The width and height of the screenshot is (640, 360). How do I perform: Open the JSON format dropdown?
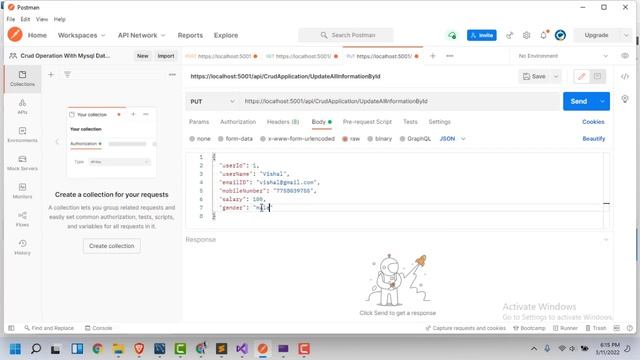(x=453, y=139)
